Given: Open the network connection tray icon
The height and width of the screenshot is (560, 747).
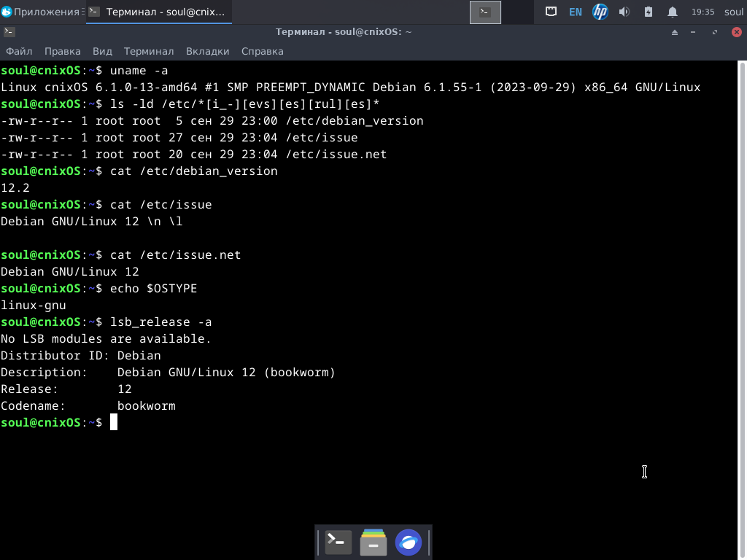Looking at the screenshot, I should click(551, 12).
